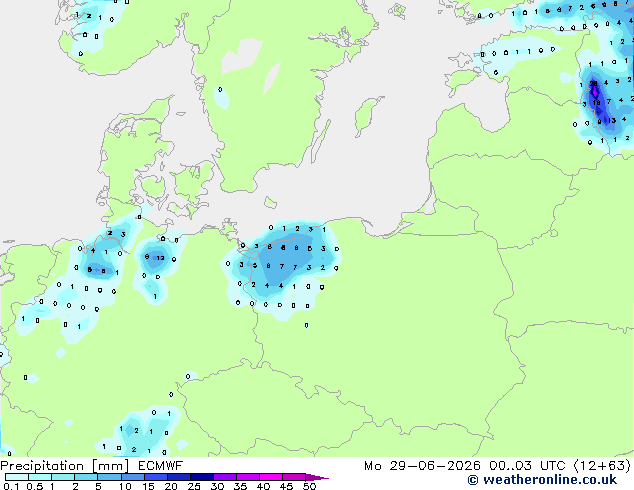Click the 10–15 mm legend color swatch
This screenshot has width=634, height=490.
pyautogui.click(x=132, y=477)
